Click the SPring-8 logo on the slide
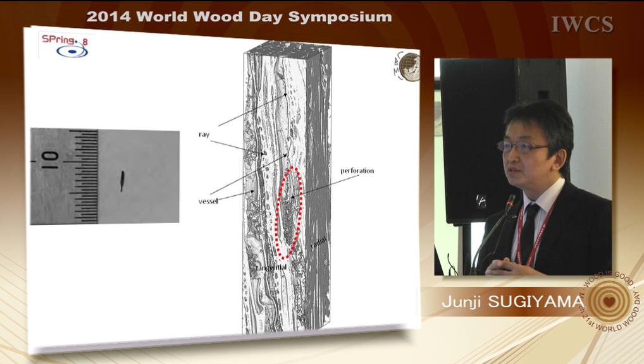This screenshot has width=644, height=364. point(65,45)
